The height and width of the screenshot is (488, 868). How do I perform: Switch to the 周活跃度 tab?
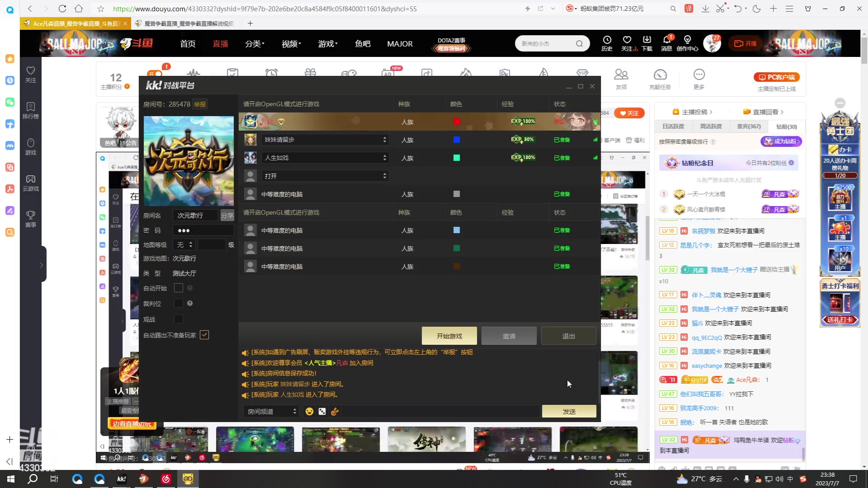(711, 127)
